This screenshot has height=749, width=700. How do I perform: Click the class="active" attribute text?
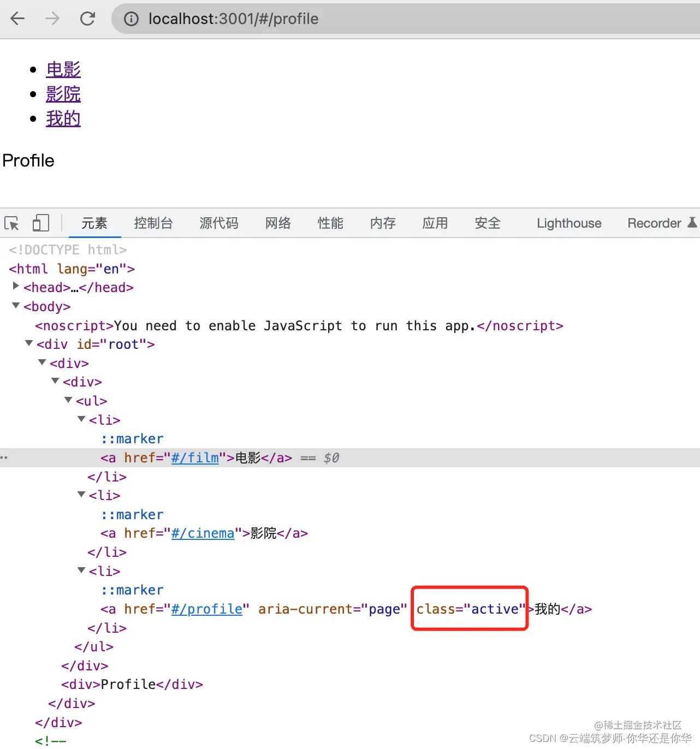tap(470, 609)
